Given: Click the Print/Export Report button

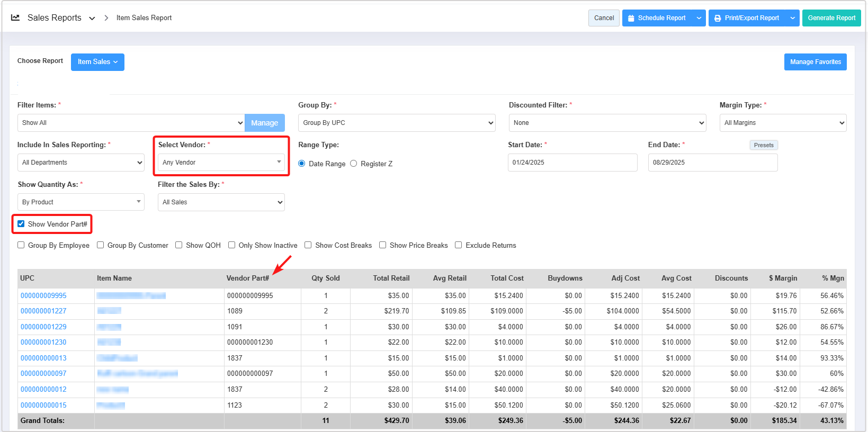Looking at the screenshot, I should pos(747,18).
